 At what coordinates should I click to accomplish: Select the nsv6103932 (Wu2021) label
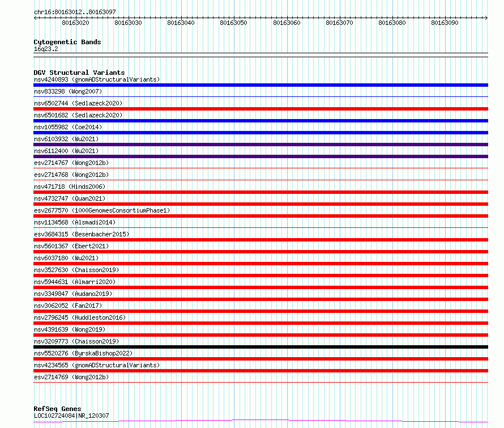(x=66, y=139)
